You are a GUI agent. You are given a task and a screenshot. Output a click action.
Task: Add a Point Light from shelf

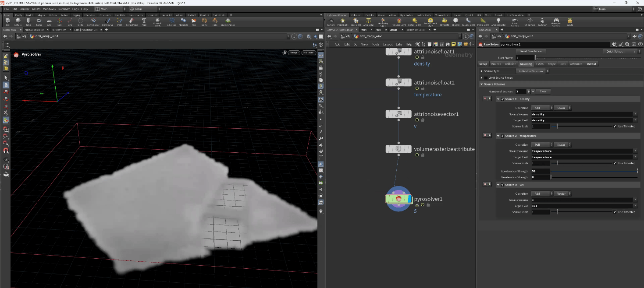(x=343, y=21)
